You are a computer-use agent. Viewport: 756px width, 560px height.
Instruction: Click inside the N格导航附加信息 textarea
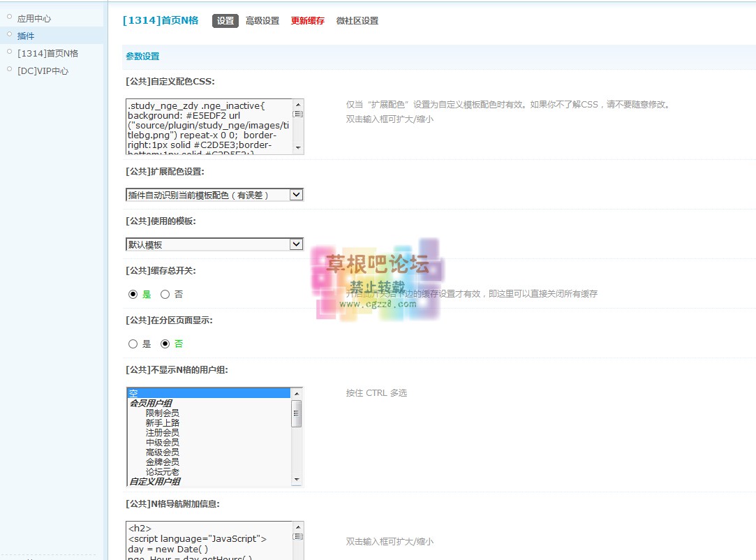pos(209,541)
